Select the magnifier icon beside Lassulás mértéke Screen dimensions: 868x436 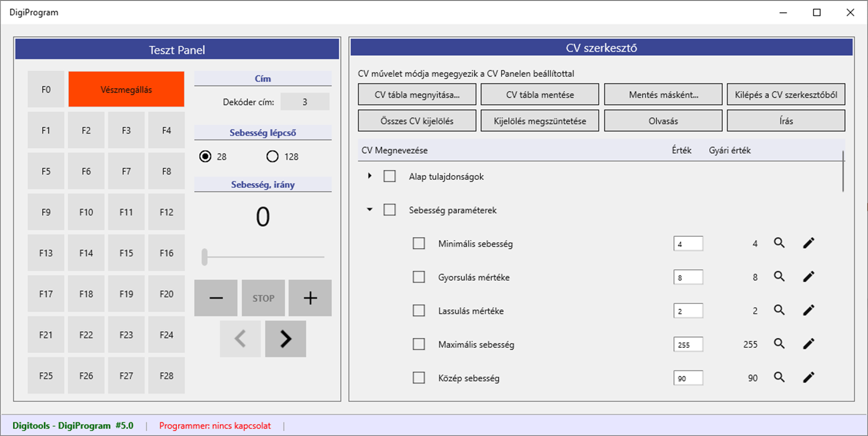pyautogui.click(x=779, y=310)
